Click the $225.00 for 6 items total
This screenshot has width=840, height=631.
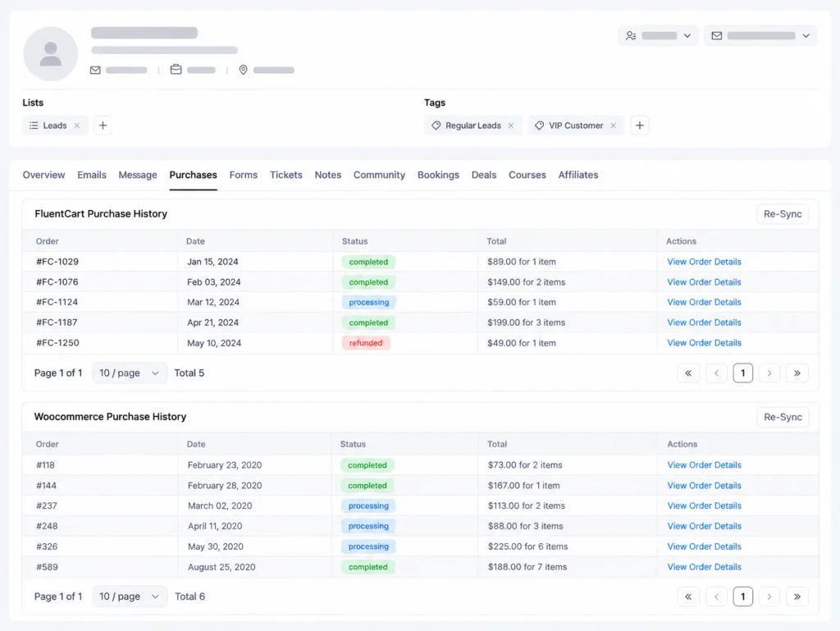[x=527, y=546]
